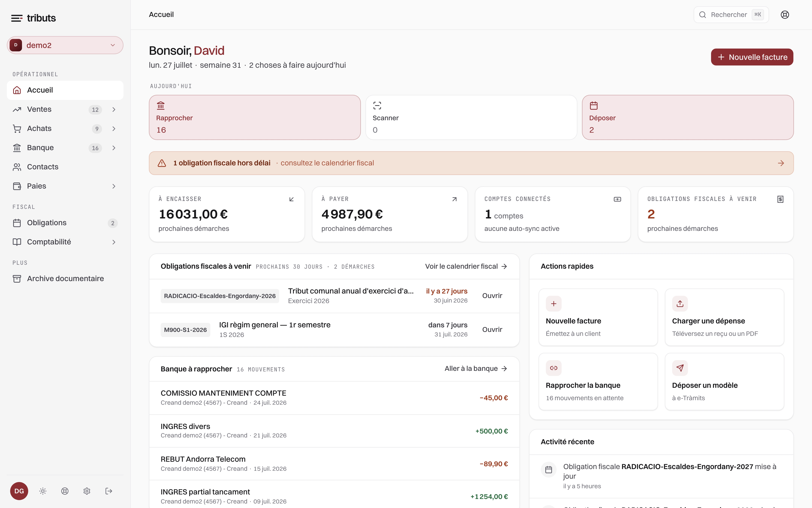Open help lifebuoy icon in sidebar footer
The height and width of the screenshot is (508, 812).
click(x=65, y=491)
